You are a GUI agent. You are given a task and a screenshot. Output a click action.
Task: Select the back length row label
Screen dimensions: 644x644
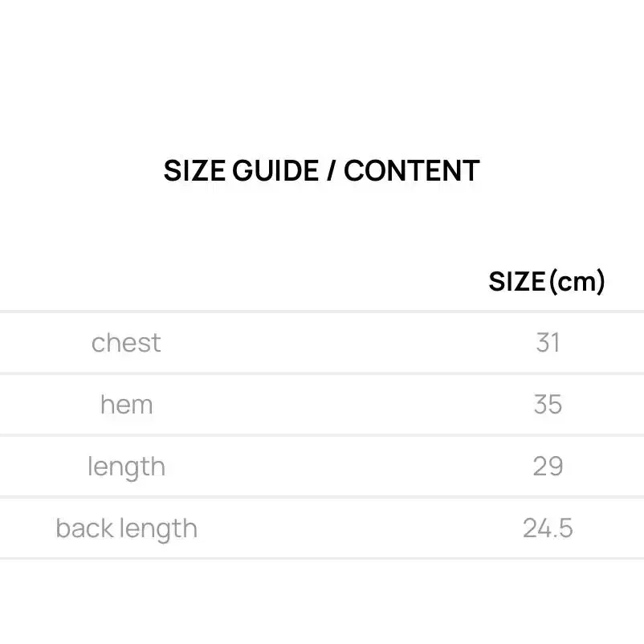tap(127, 529)
